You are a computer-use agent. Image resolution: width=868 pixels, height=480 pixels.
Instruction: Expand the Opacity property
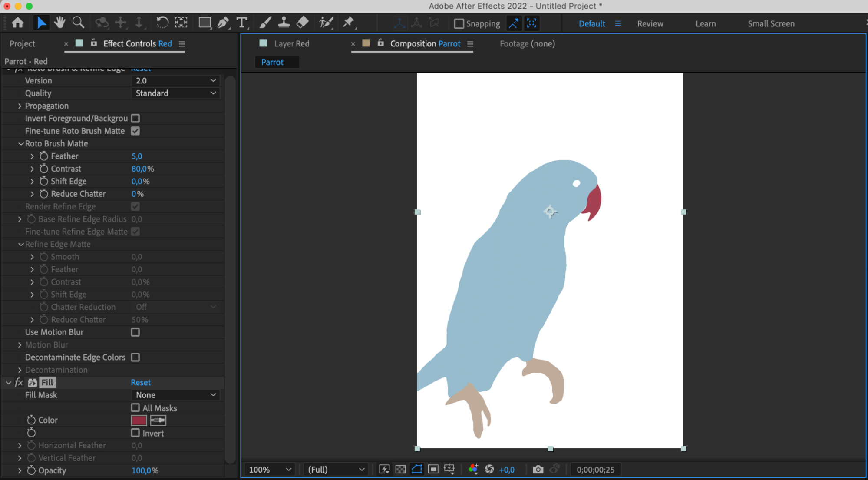click(20, 470)
